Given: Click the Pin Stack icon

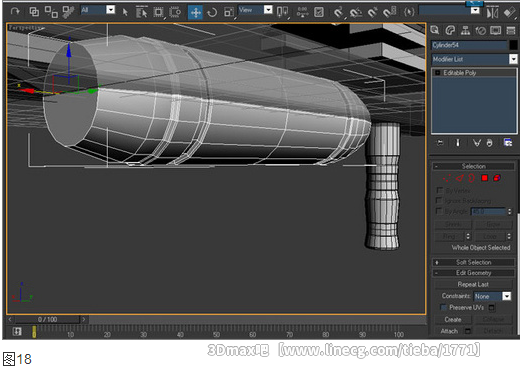Looking at the screenshot, I should point(440,143).
